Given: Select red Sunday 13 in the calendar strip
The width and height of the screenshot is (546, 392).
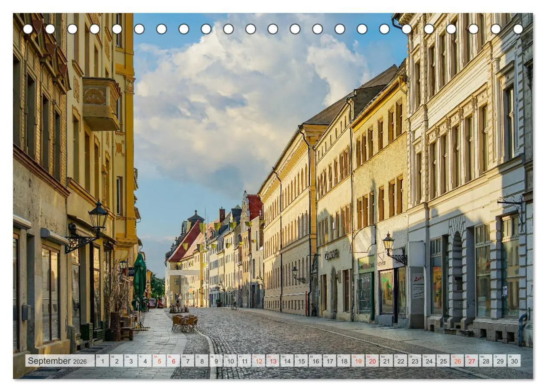Looking at the screenshot, I should [273, 361].
